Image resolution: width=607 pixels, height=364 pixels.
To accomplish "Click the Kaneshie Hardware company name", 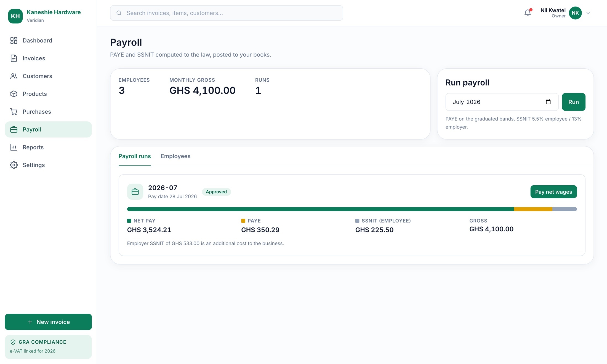I will click(54, 12).
